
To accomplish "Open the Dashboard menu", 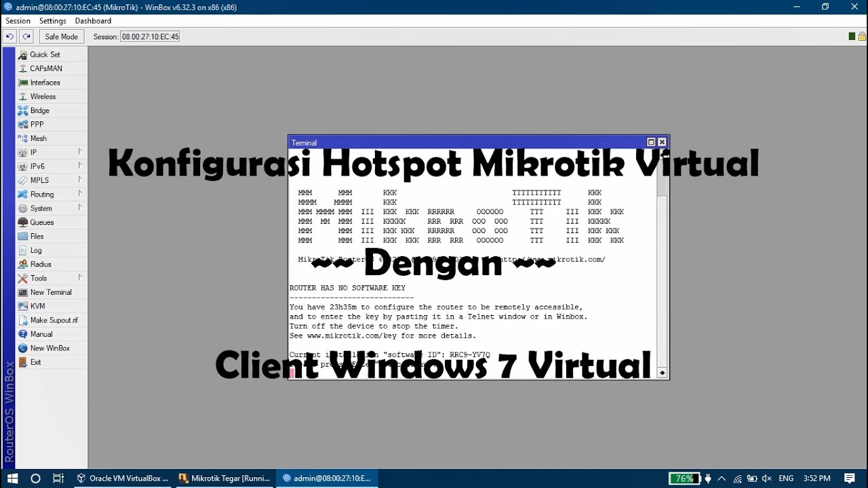I will pos(93,21).
